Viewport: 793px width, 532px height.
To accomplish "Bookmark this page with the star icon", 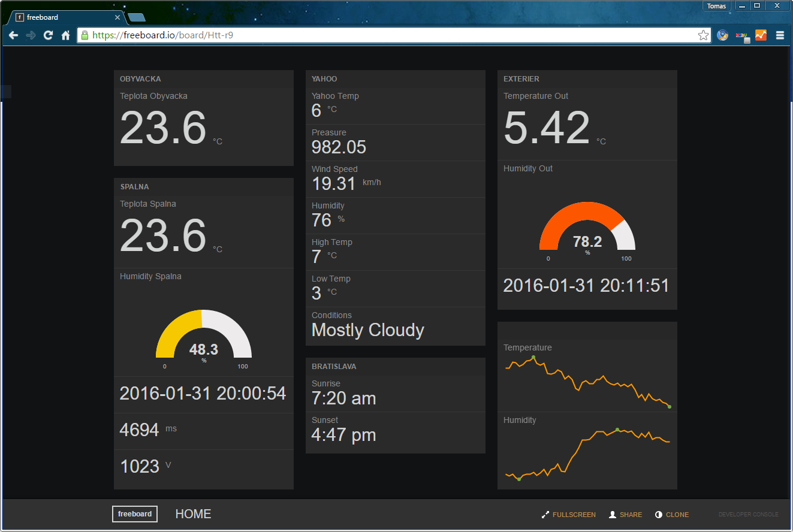I will point(703,35).
